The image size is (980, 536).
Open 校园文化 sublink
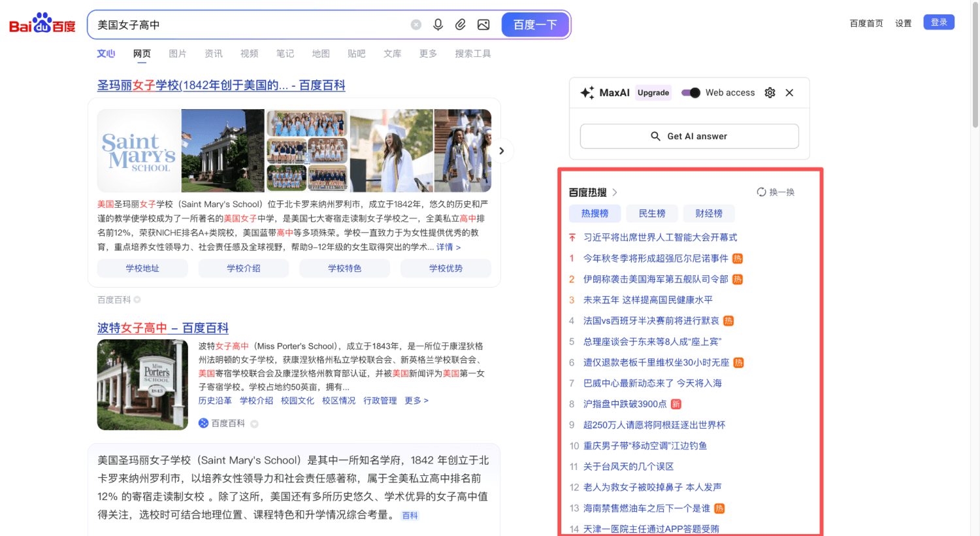pyautogui.click(x=297, y=401)
